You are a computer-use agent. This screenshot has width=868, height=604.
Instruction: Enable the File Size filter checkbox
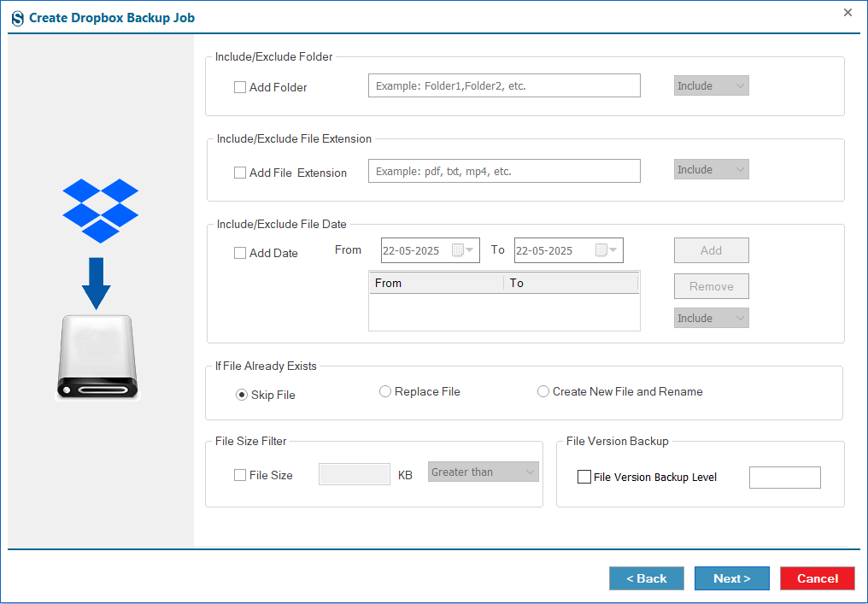click(x=240, y=475)
